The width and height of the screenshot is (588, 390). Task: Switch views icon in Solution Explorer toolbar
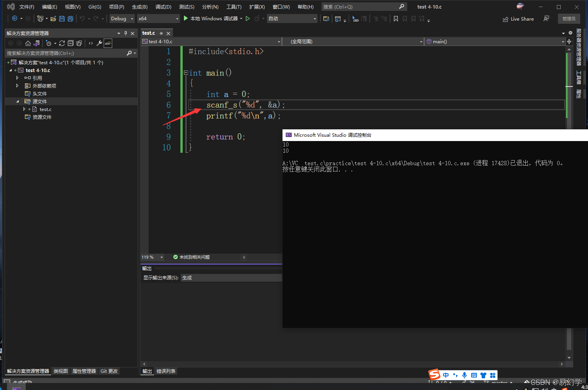point(37,43)
